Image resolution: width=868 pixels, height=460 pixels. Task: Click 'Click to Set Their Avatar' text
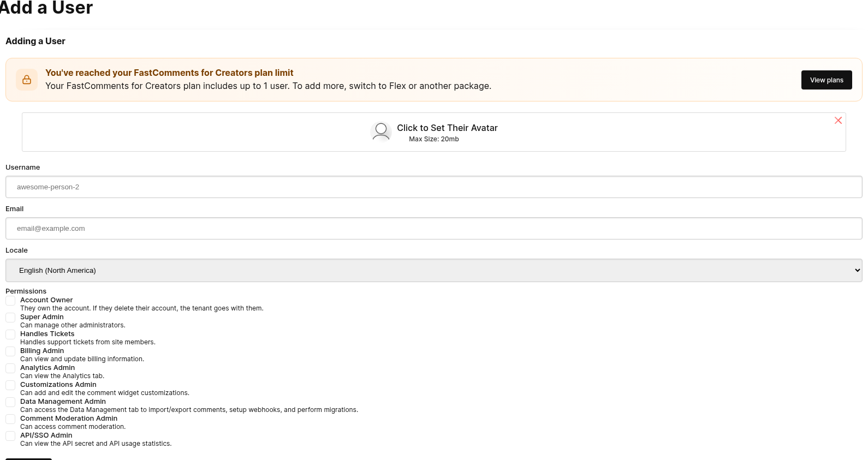tap(447, 128)
